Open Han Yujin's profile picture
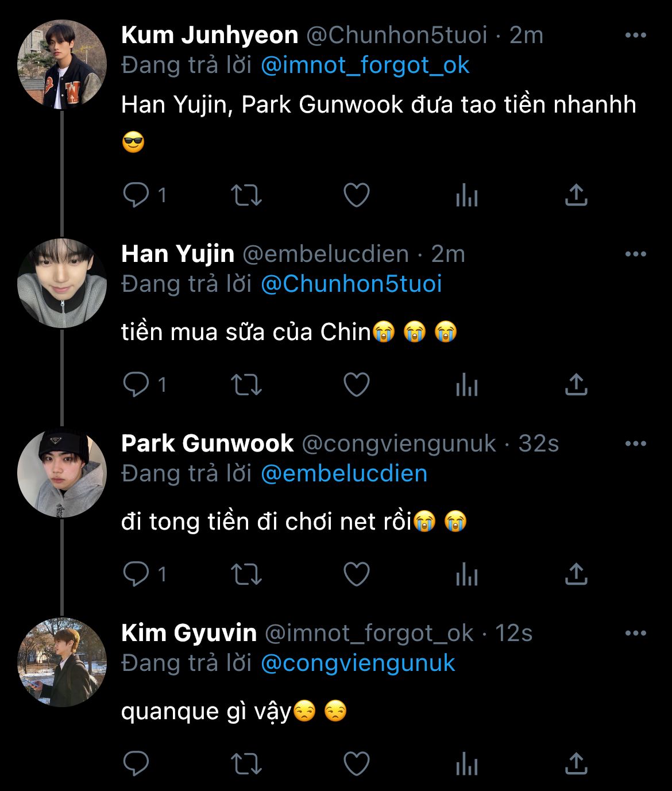The height and width of the screenshot is (791, 672). [62, 283]
